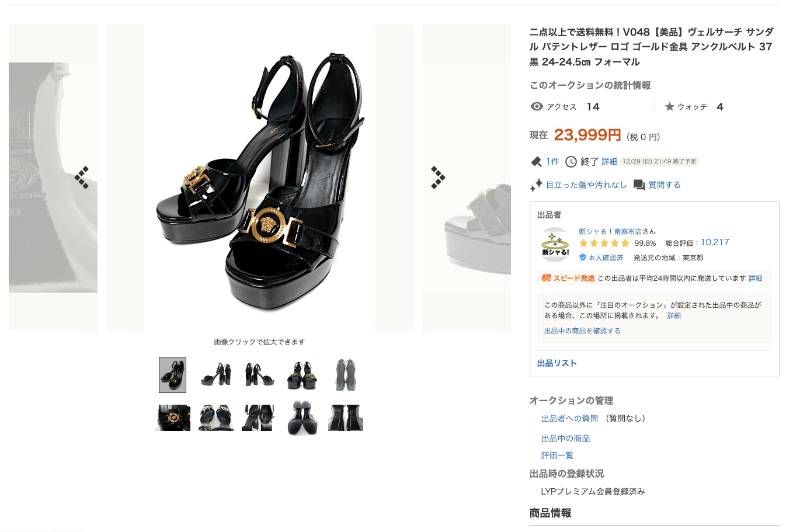Click the bid gavel icon
The width and height of the screenshot is (786, 532).
click(536, 162)
